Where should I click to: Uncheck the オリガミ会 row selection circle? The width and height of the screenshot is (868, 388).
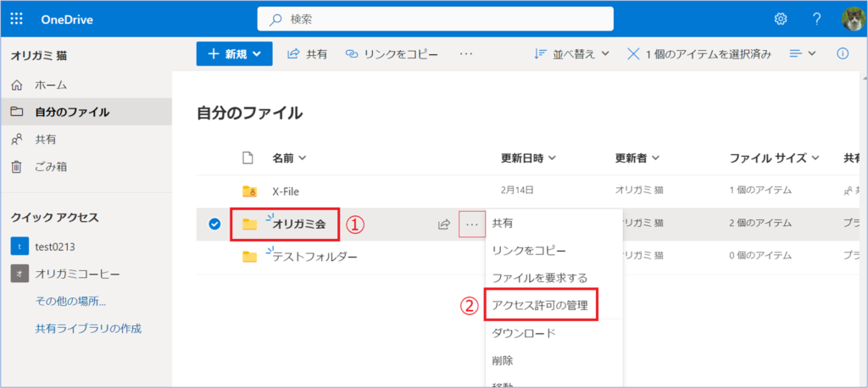point(214,224)
